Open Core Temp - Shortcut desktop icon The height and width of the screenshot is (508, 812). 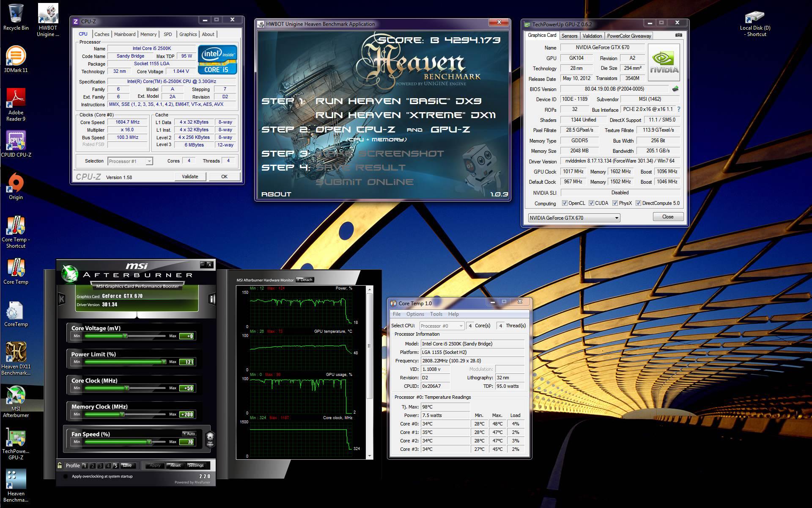click(16, 232)
